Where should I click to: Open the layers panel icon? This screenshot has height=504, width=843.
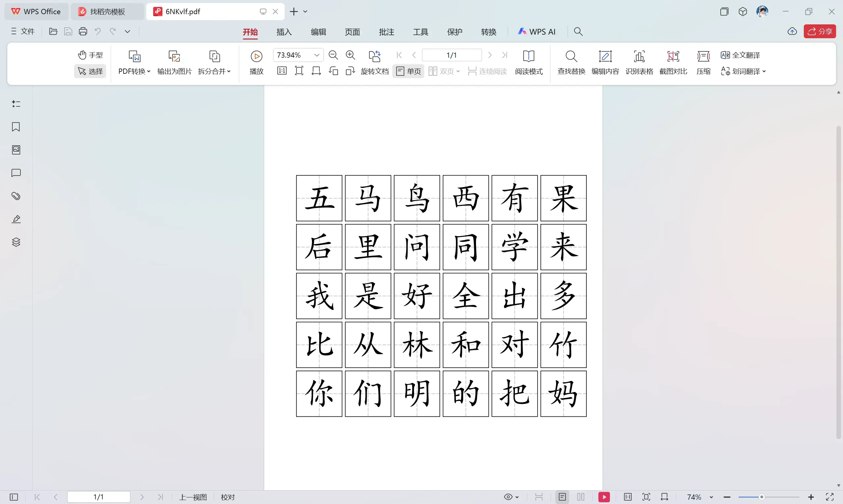(x=16, y=242)
